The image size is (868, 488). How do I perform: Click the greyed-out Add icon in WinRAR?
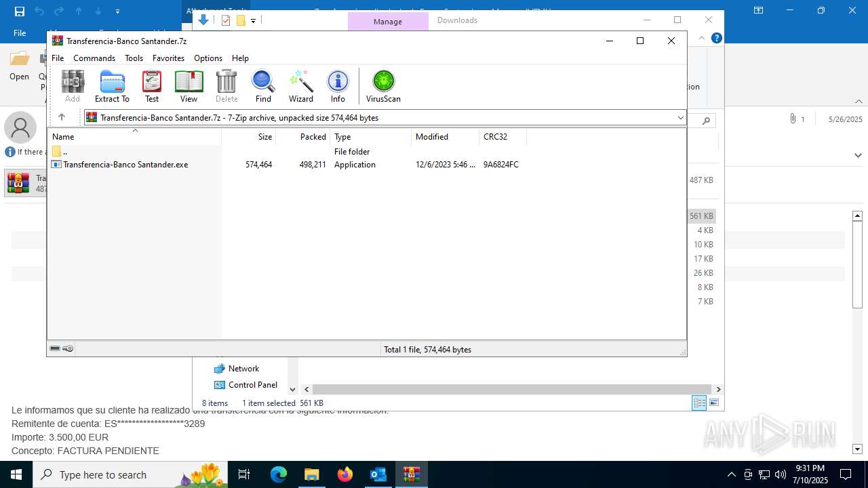pyautogui.click(x=73, y=86)
